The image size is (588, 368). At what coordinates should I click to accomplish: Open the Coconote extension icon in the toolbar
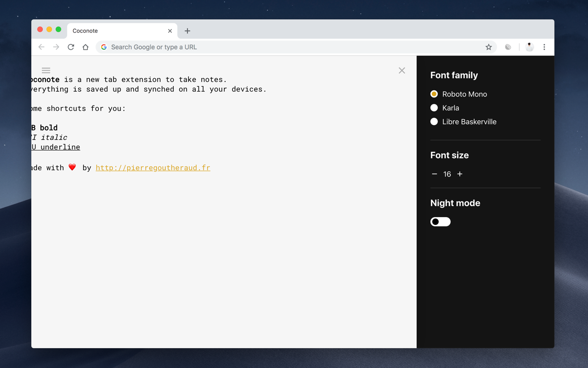(508, 47)
